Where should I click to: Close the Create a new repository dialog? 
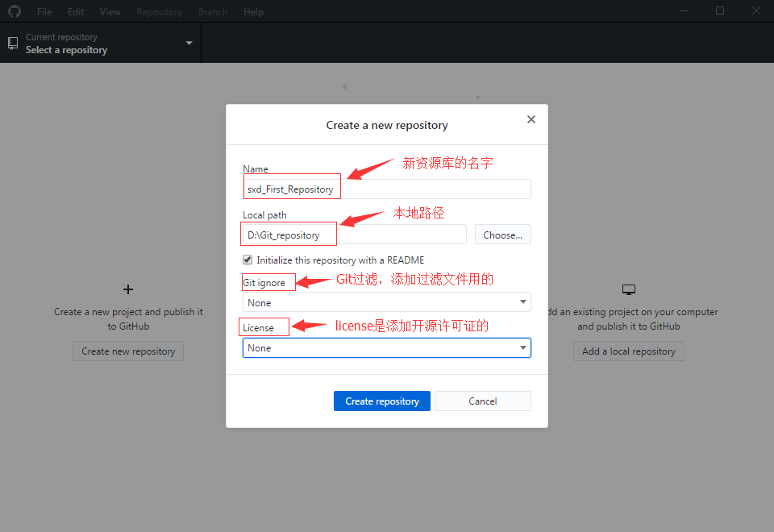pyautogui.click(x=531, y=119)
